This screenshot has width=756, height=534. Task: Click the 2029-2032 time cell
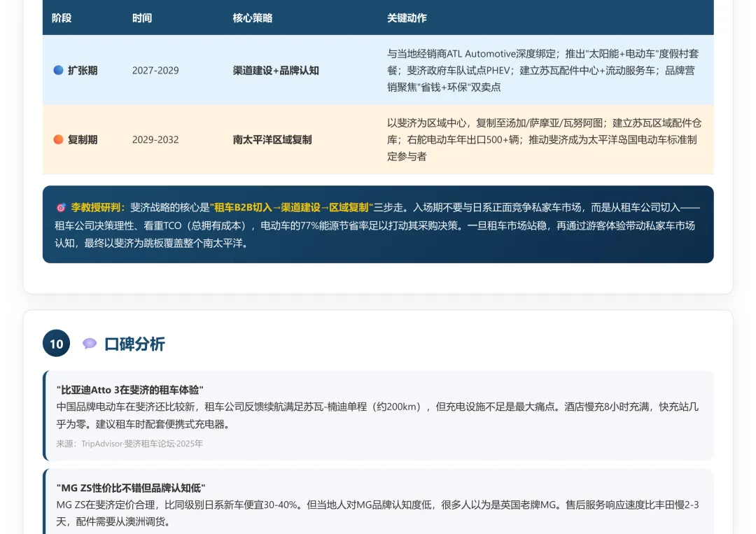coord(155,140)
